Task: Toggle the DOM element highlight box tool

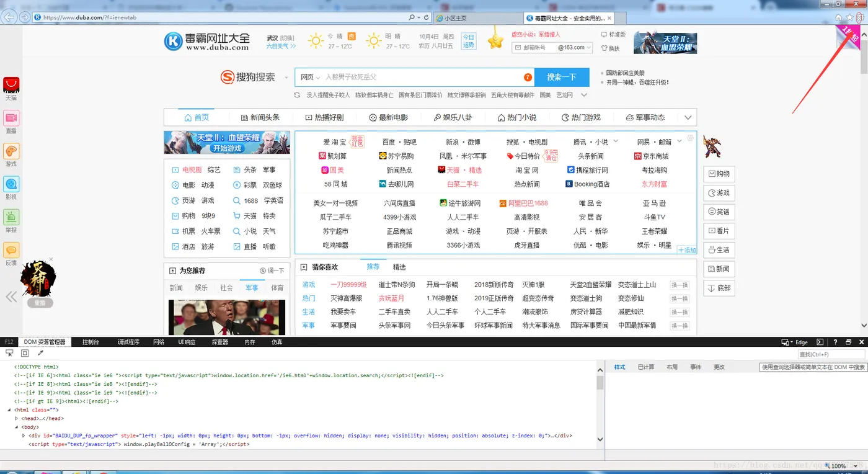Action: click(25, 353)
